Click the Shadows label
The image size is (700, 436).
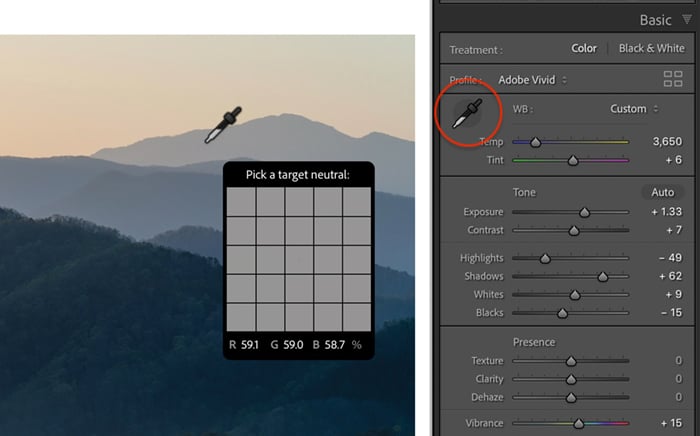click(484, 276)
